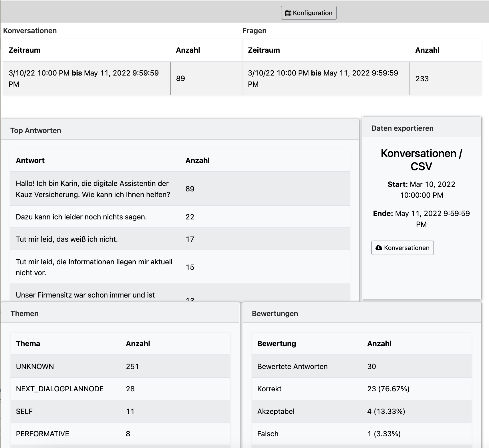
Task: Select the 'Hallo! Ich bin Karin' answer row
Action: 180,189
